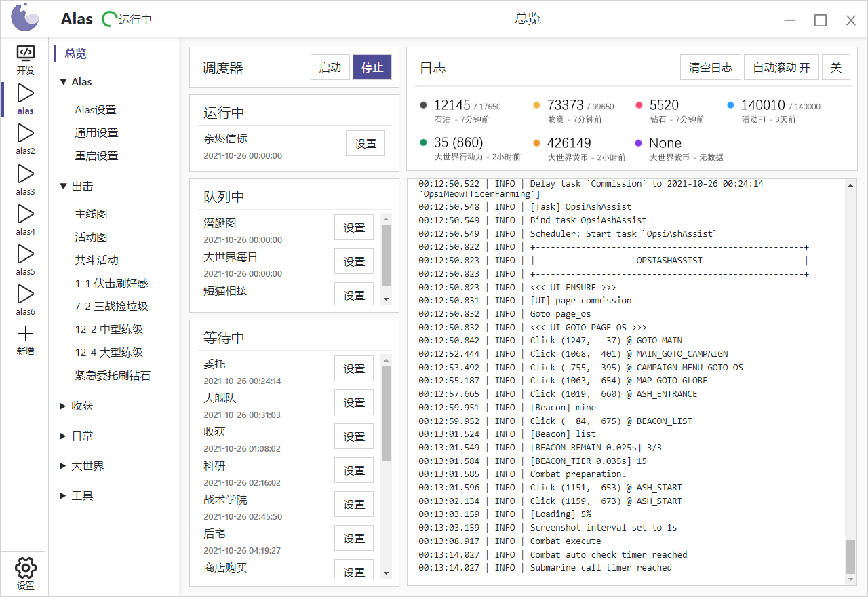Click the 新增 plus icon to add instance
This screenshot has height=597, width=868.
click(25, 333)
